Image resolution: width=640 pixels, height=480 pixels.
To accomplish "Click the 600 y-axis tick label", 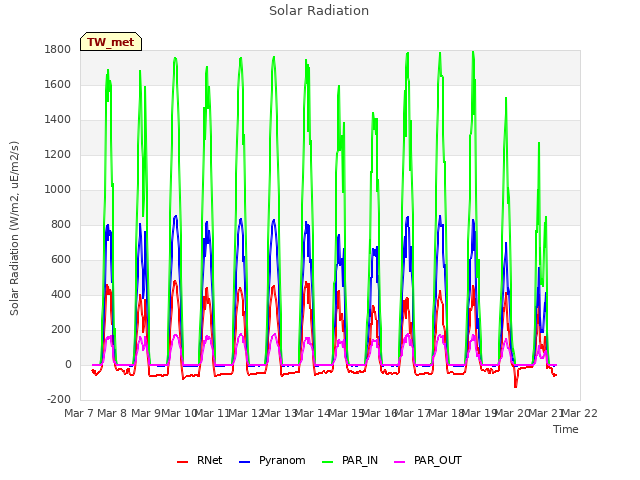I will (61, 260).
